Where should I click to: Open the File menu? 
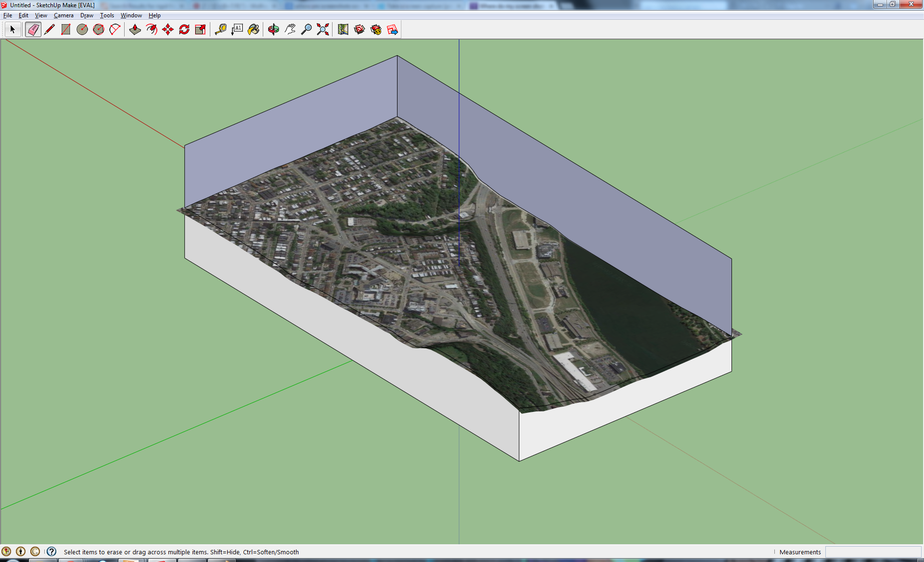point(8,15)
